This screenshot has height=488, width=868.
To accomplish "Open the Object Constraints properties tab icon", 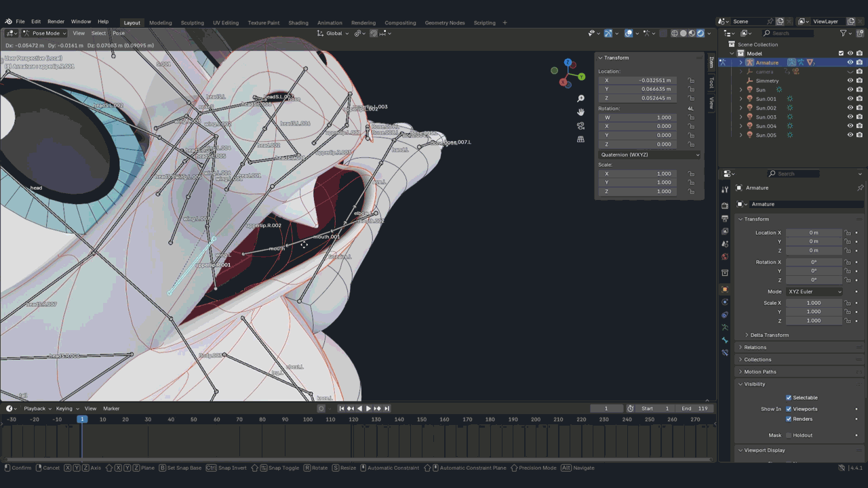I will [725, 315].
